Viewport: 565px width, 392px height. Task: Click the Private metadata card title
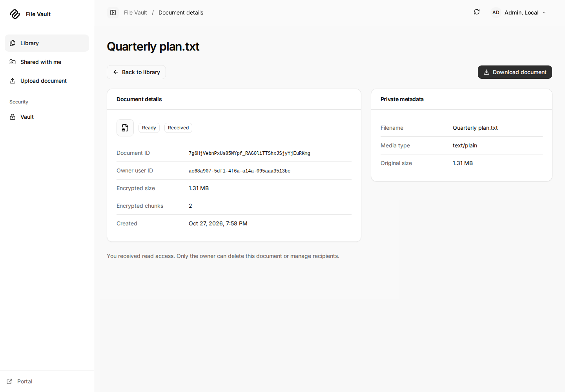(x=402, y=99)
